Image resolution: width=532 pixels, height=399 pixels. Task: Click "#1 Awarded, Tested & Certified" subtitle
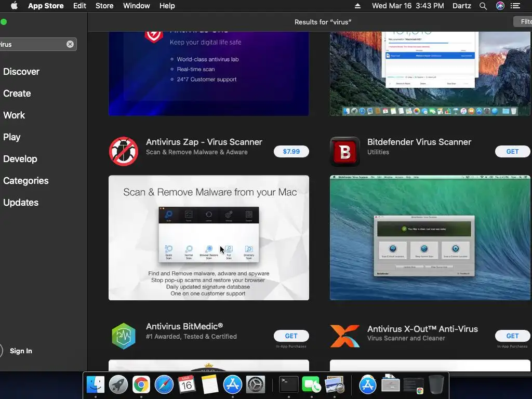(191, 337)
